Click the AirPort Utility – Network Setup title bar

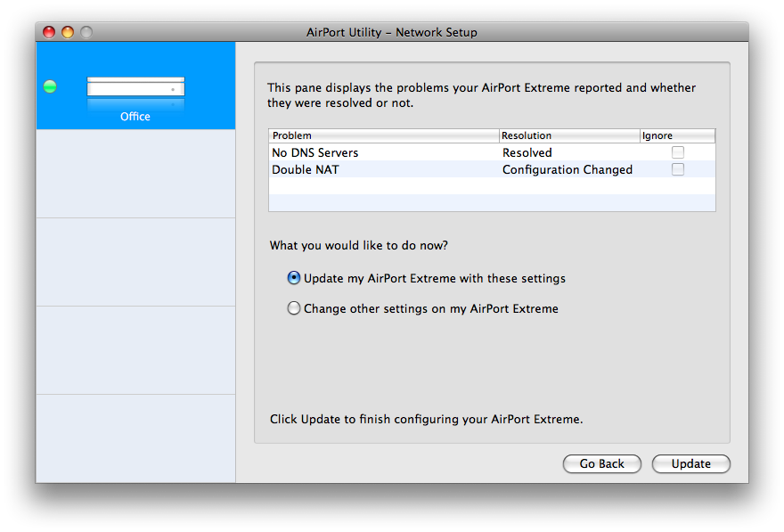pos(391,32)
